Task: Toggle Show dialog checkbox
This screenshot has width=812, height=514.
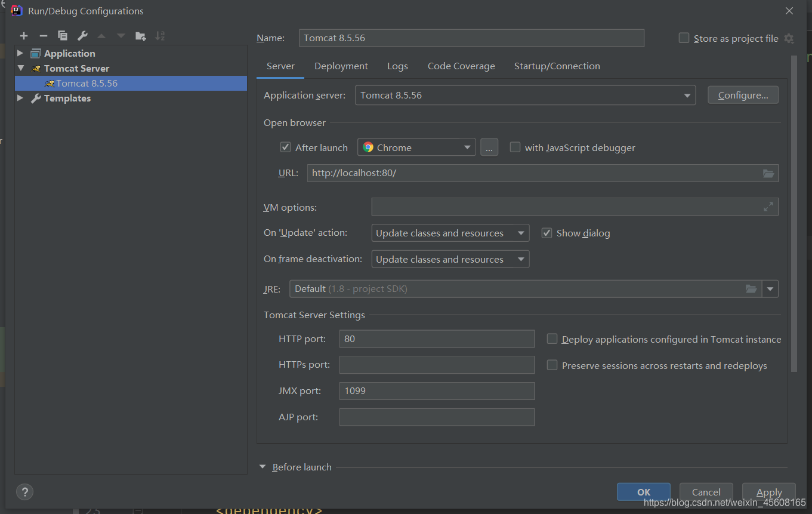Action: (547, 233)
